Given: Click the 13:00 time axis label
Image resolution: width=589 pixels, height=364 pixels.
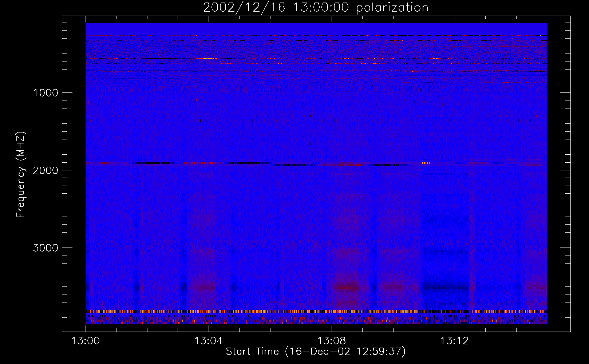Looking at the screenshot, I should (86, 341).
